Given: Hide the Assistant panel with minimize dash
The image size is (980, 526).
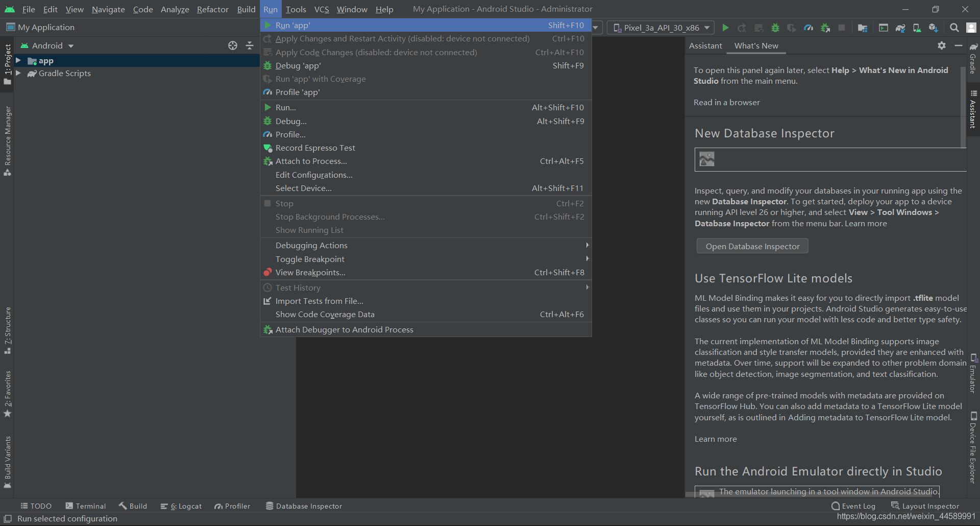Looking at the screenshot, I should click(959, 45).
